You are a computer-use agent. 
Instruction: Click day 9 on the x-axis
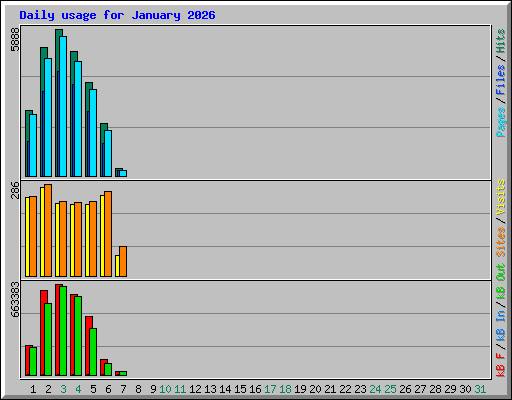pos(153,389)
